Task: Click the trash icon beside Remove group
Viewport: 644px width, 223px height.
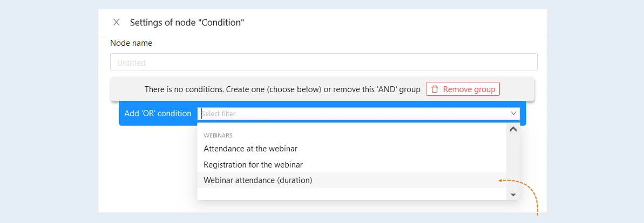Action: (x=435, y=89)
